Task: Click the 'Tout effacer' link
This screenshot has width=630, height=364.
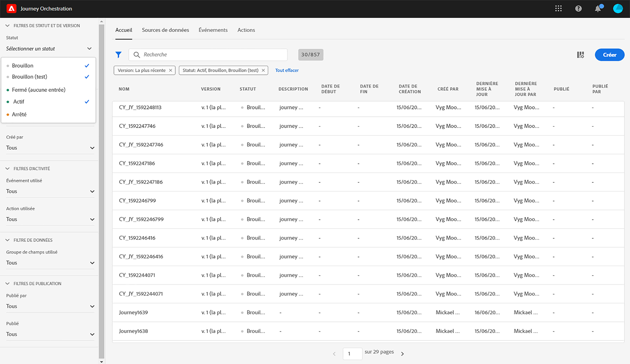Action: 287,70
